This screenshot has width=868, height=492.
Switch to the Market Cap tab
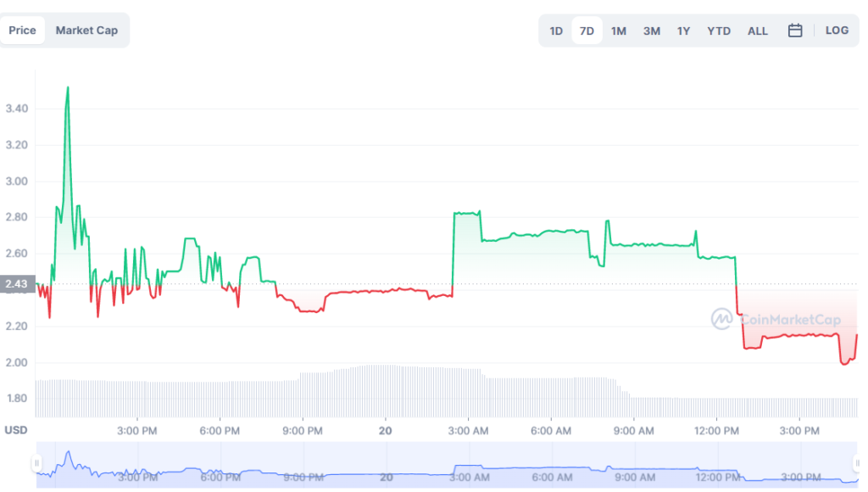(86, 30)
